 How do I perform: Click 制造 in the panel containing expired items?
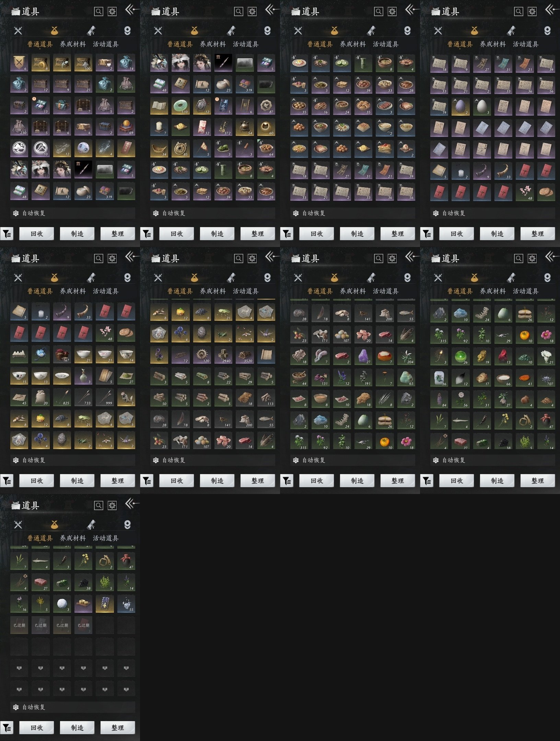pos(77,727)
